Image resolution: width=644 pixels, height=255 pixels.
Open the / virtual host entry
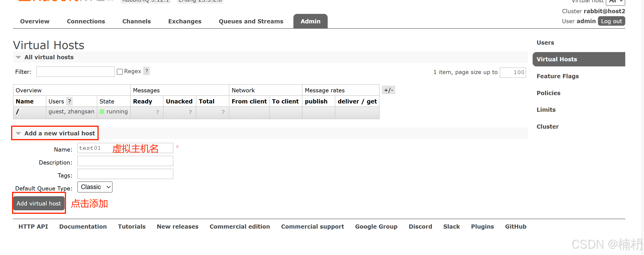18,112
